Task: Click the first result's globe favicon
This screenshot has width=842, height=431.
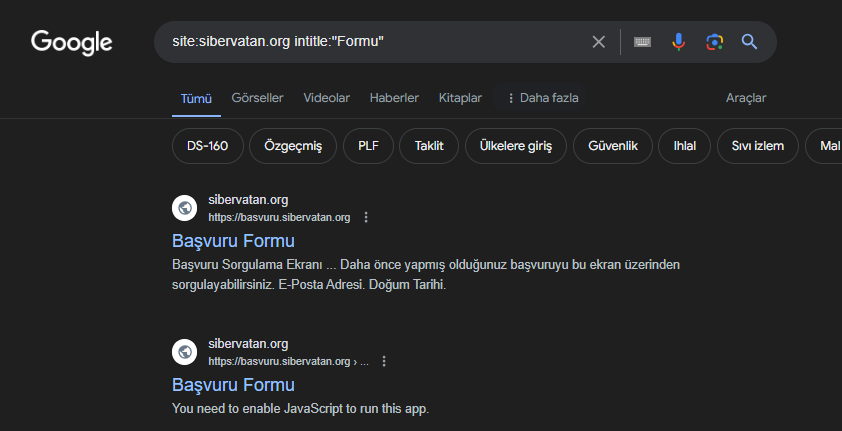Action: click(x=184, y=208)
